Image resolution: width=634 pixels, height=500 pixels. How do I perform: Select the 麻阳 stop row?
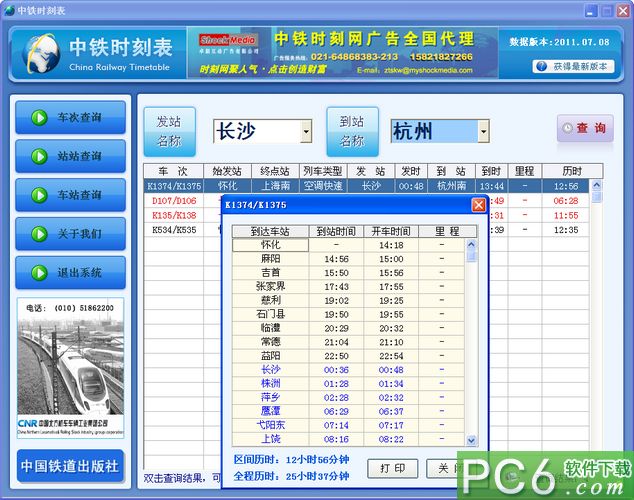pyautogui.click(x=349, y=259)
